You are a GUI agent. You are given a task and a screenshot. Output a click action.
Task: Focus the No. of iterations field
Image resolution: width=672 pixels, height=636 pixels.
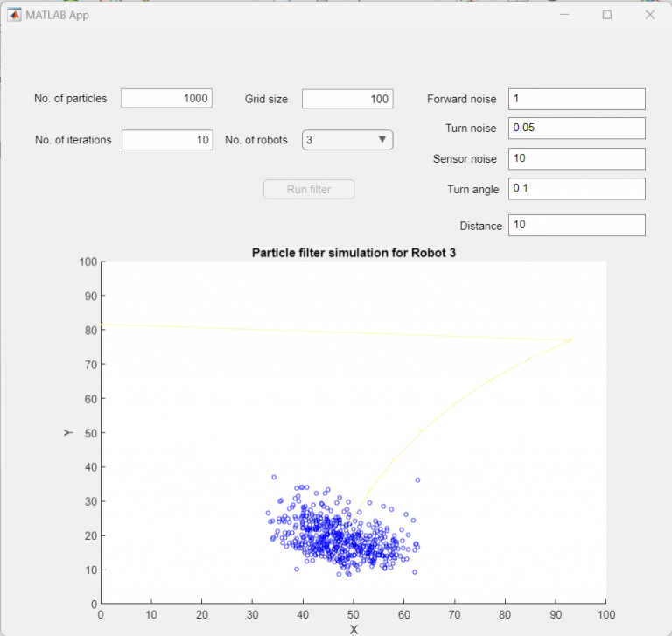coord(166,140)
